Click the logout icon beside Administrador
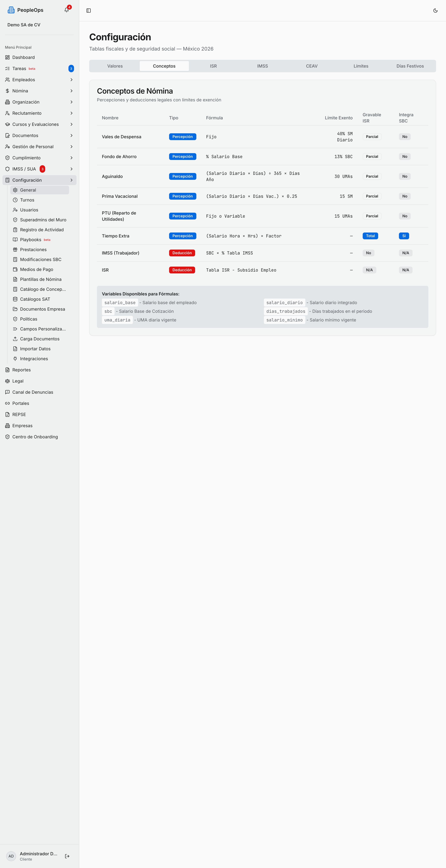This screenshot has height=868, width=446. tap(67, 856)
